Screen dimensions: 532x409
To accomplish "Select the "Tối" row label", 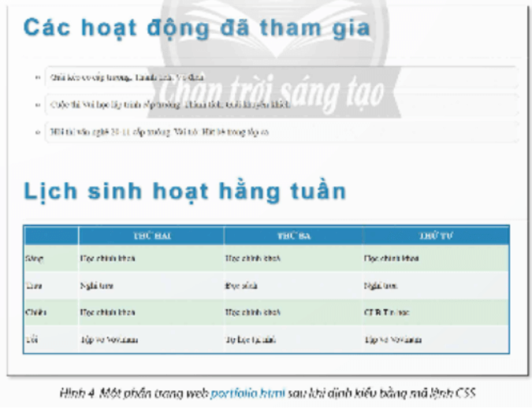I will (x=32, y=339).
